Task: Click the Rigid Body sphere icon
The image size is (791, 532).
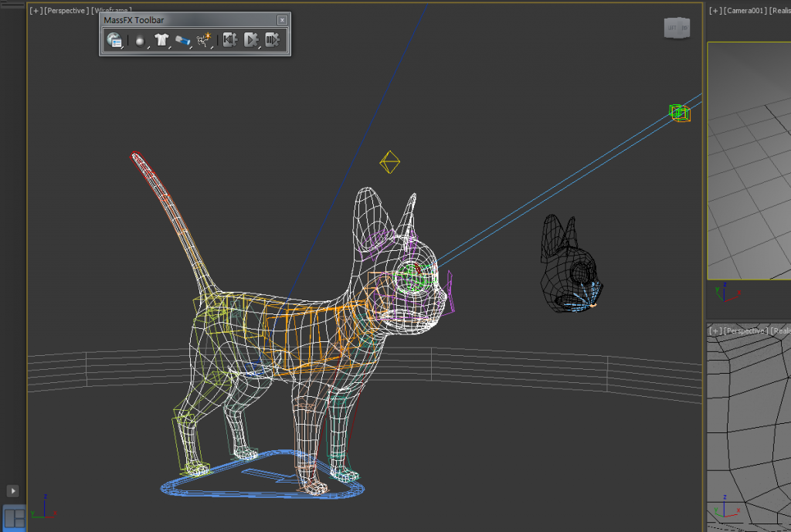Action: [x=139, y=41]
